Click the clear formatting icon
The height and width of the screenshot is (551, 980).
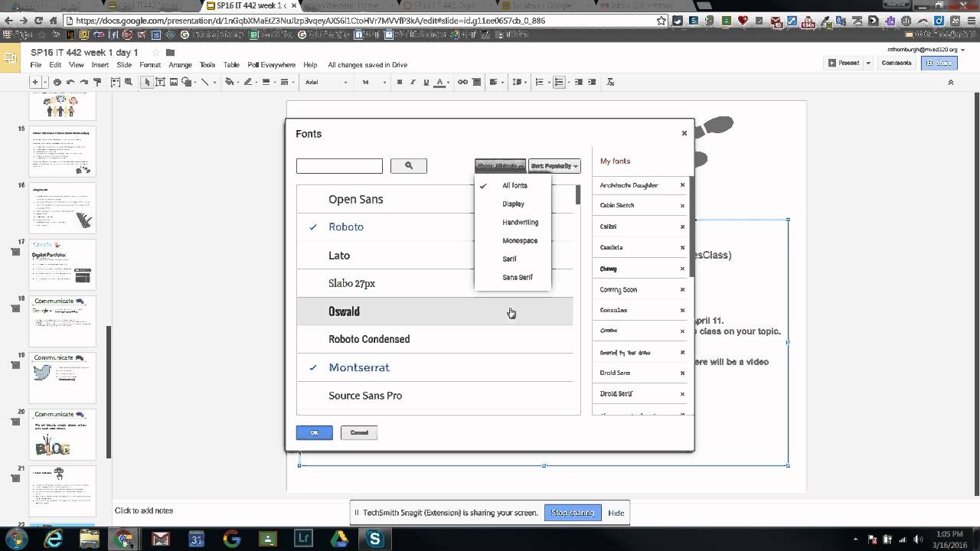610,82
